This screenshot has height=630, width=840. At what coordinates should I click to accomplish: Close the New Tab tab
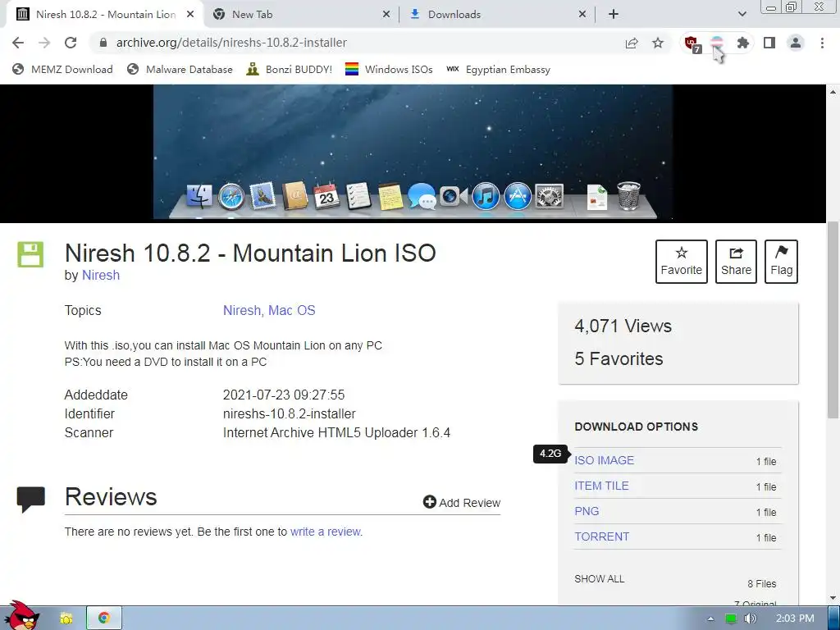point(386,15)
